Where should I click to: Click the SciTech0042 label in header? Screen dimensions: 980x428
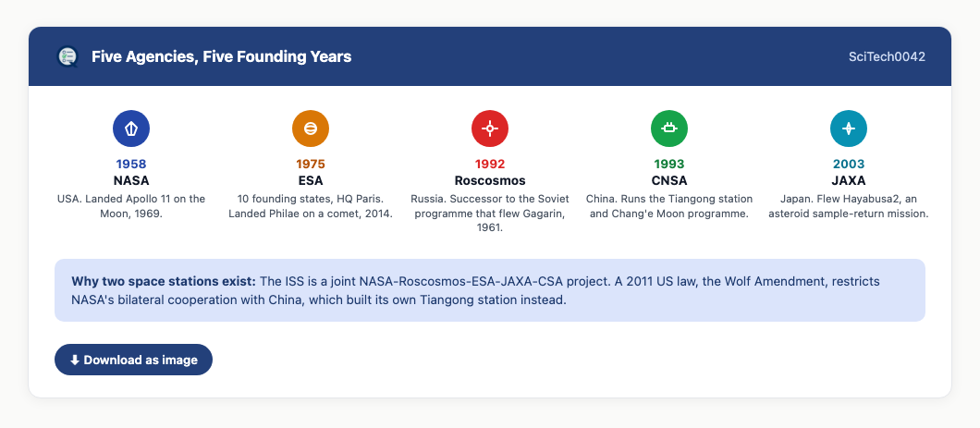pos(887,57)
